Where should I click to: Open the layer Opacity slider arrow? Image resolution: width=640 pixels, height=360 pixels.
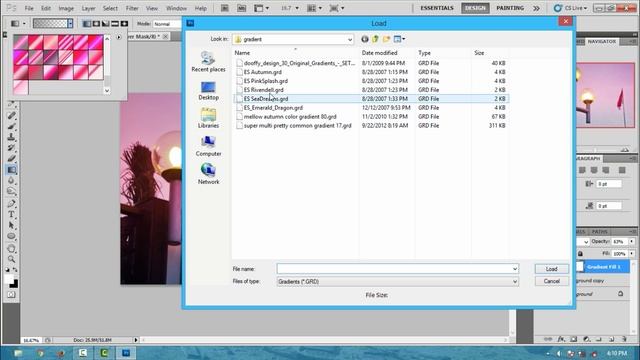(x=631, y=242)
